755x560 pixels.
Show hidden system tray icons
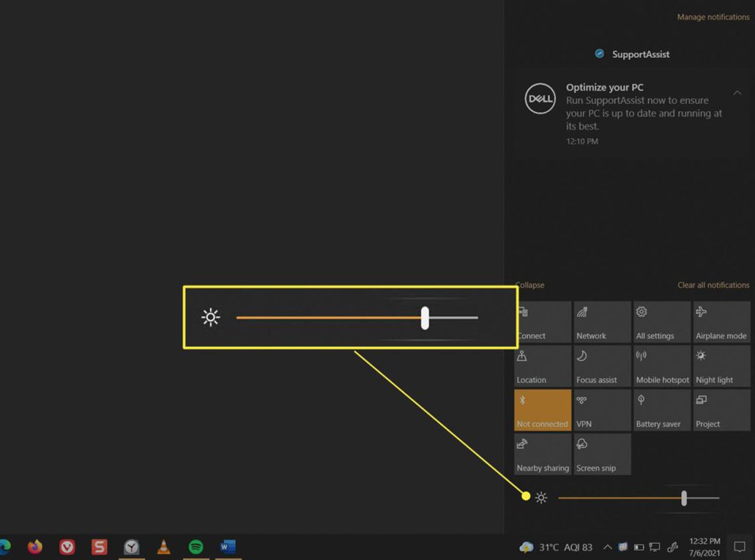607,547
